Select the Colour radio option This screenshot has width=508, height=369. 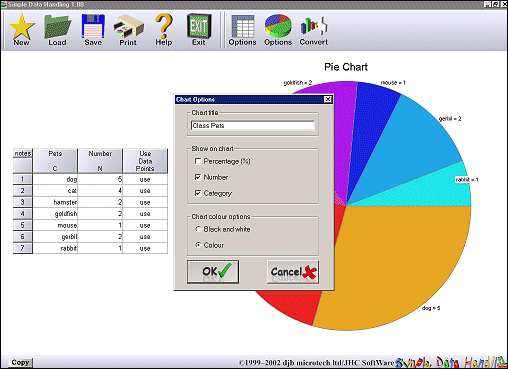(x=198, y=245)
